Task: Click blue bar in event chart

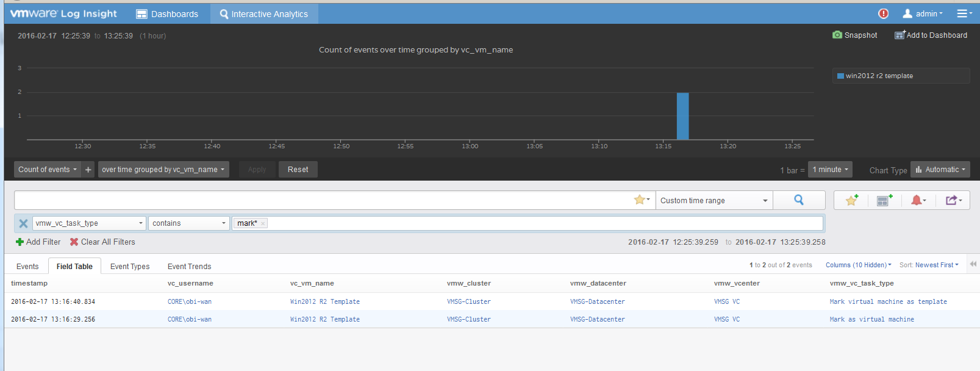Action: [682, 116]
